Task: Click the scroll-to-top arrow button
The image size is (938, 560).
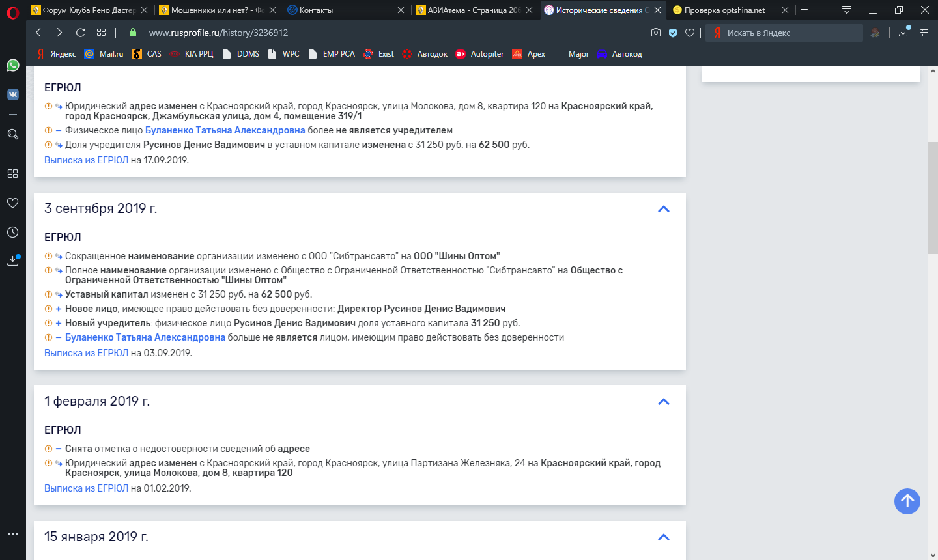Action: [x=907, y=501]
